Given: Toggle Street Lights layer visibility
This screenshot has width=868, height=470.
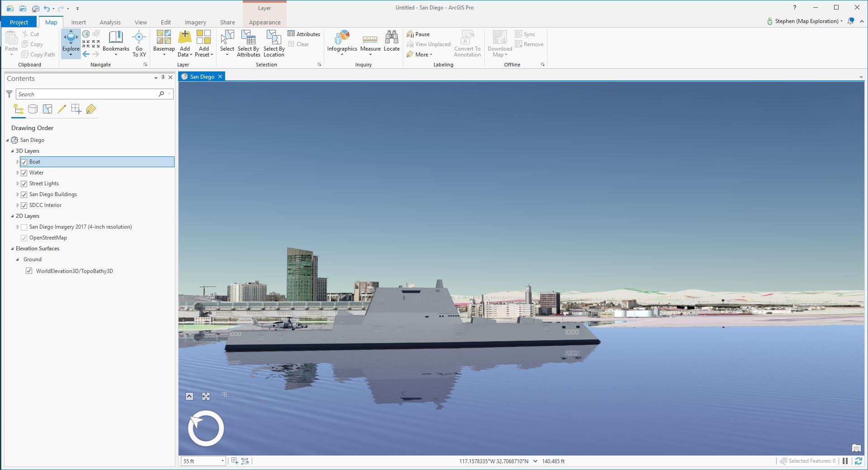Looking at the screenshot, I should pyautogui.click(x=24, y=183).
